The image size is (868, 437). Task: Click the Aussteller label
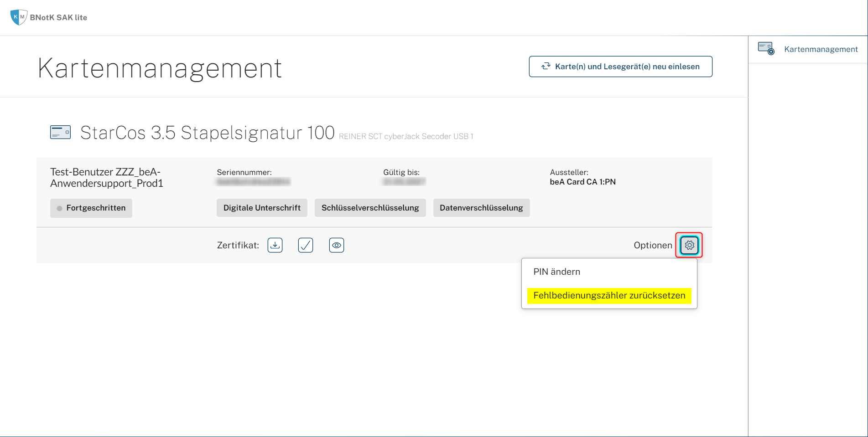coord(569,172)
